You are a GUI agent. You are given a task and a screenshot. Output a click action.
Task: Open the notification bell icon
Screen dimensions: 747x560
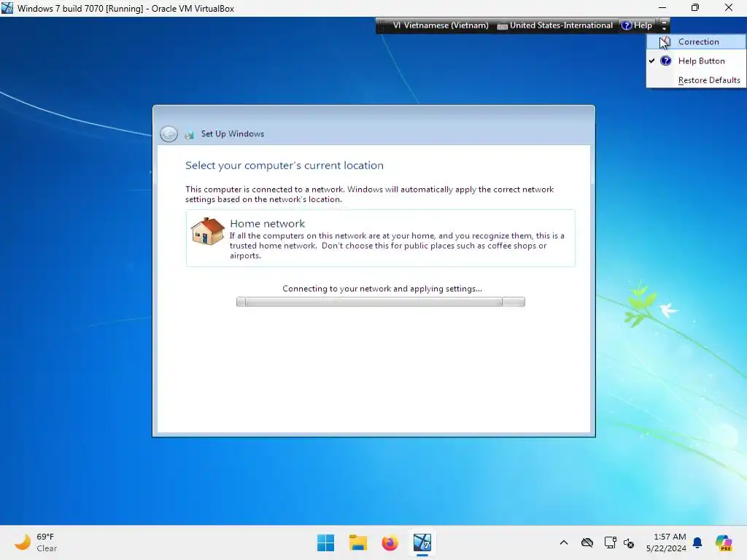(x=697, y=542)
